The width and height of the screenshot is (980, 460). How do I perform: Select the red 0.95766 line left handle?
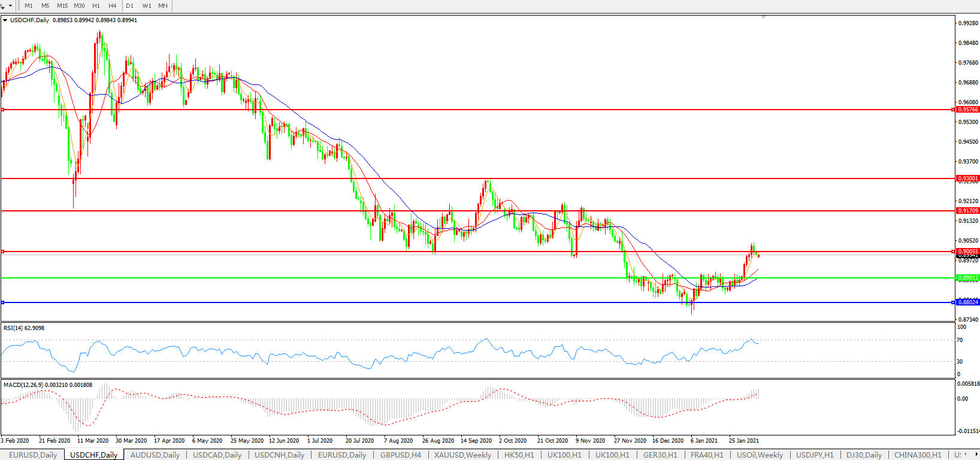coord(3,110)
